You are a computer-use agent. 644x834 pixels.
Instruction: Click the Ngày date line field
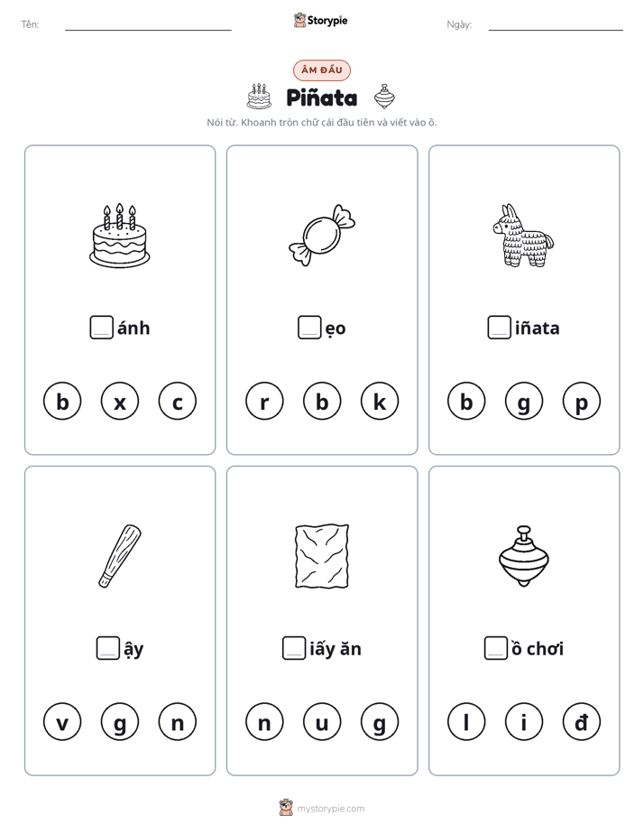[x=556, y=25]
